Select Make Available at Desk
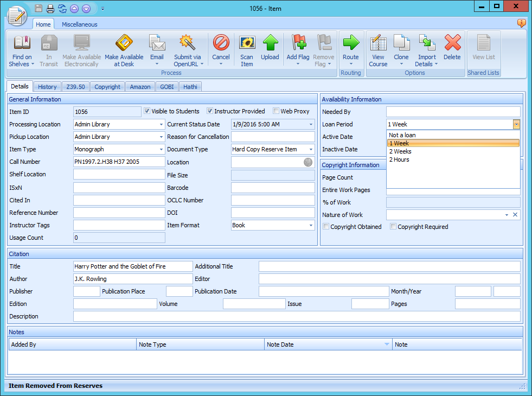The width and height of the screenshot is (532, 396). [x=124, y=49]
